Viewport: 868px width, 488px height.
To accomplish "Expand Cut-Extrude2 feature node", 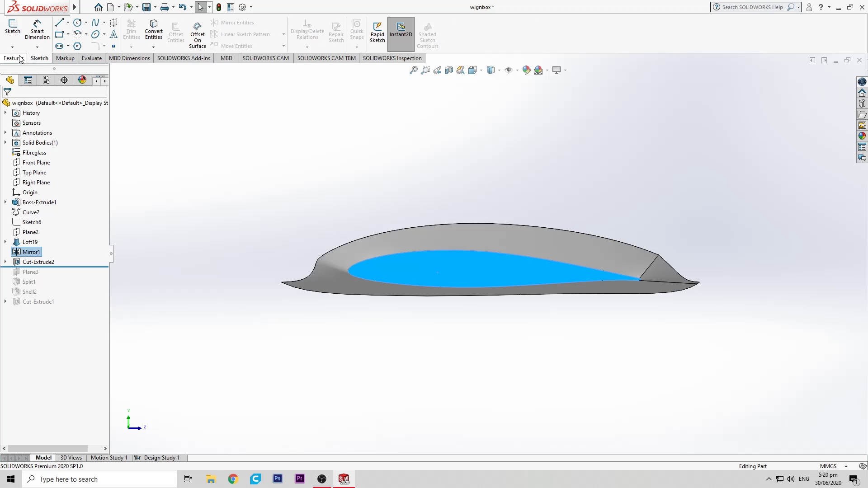I will tap(5, 262).
